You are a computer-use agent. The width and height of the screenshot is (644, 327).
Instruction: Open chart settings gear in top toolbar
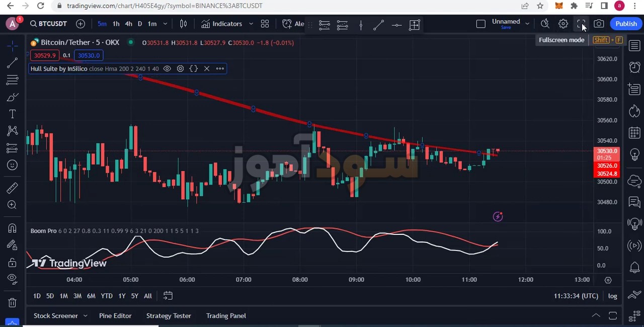pos(563,24)
